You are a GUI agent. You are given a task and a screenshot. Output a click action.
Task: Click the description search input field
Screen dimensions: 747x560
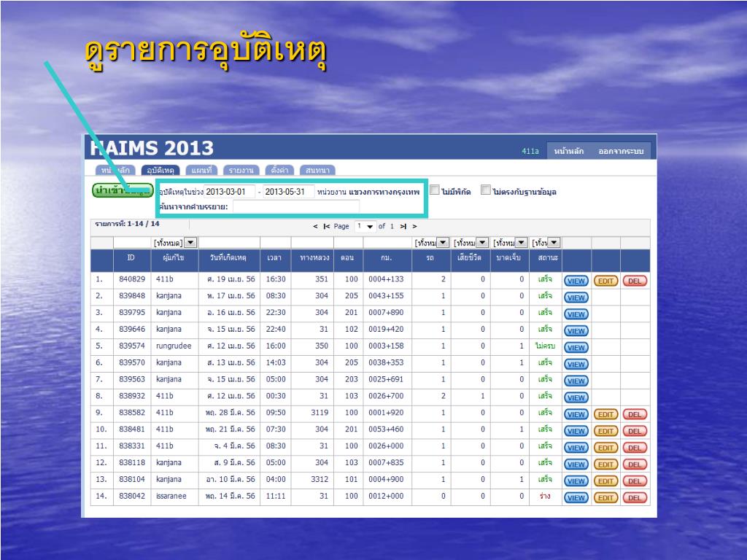point(296,206)
